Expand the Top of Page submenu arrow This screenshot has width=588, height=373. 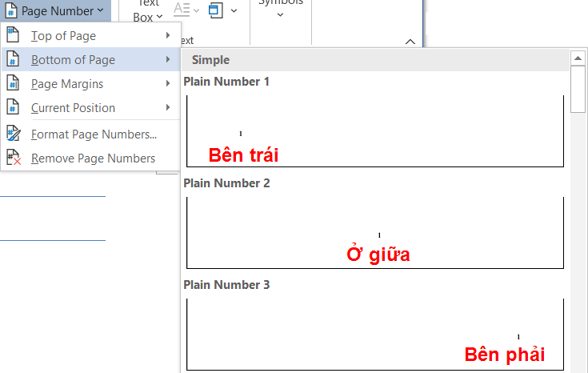168,35
